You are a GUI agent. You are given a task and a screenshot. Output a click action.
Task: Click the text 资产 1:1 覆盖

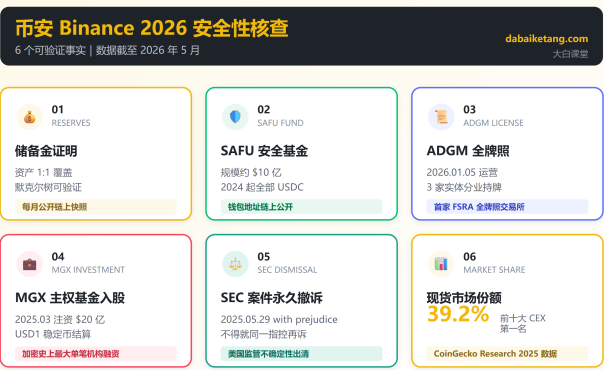[44, 172]
